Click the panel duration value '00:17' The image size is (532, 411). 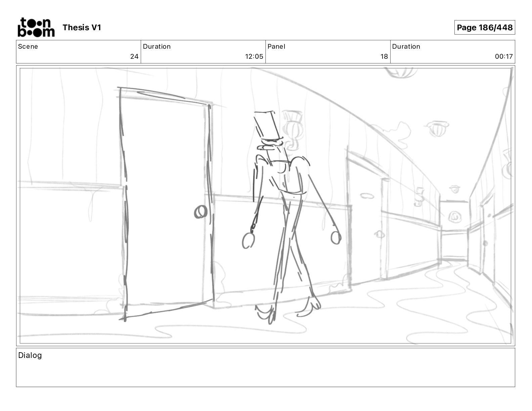[504, 56]
